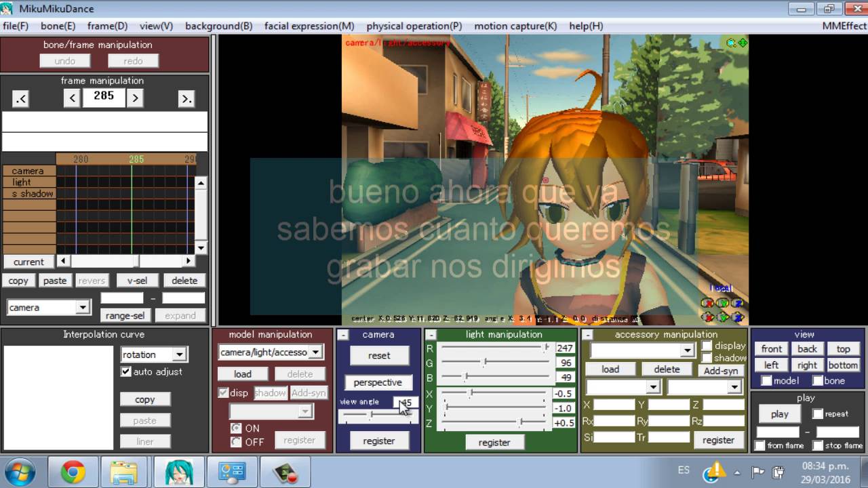Select the ON radio button
This screenshot has width=868, height=488.
click(x=236, y=428)
